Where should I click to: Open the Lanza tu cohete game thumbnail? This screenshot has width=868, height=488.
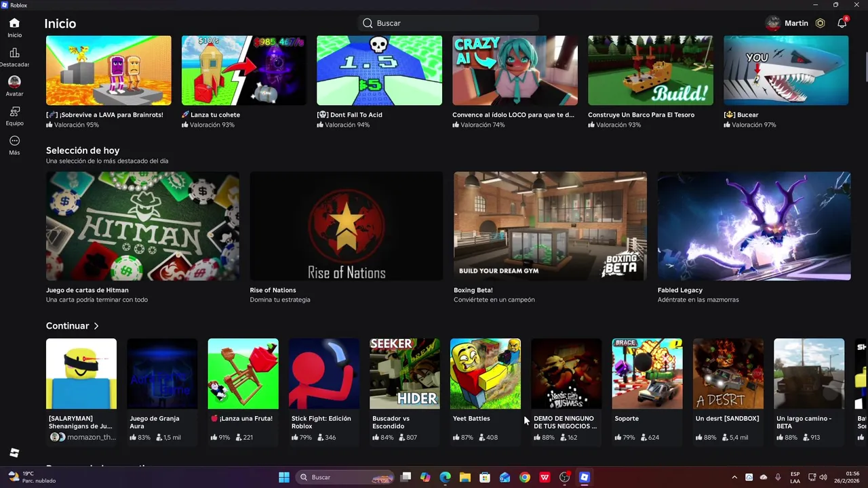[244, 70]
